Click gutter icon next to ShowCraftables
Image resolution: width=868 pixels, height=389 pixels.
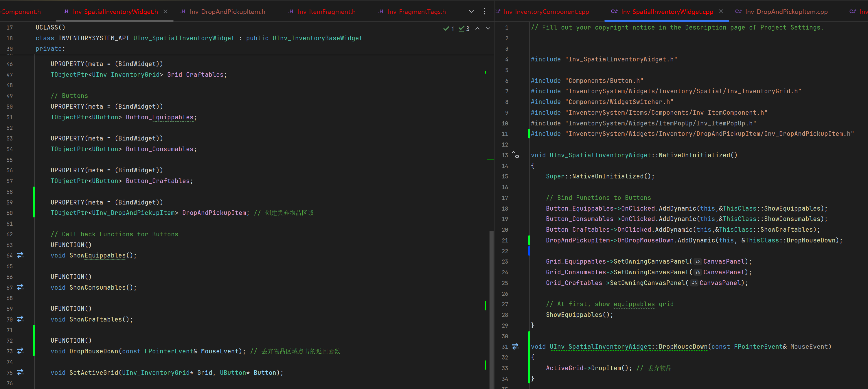coord(20,319)
